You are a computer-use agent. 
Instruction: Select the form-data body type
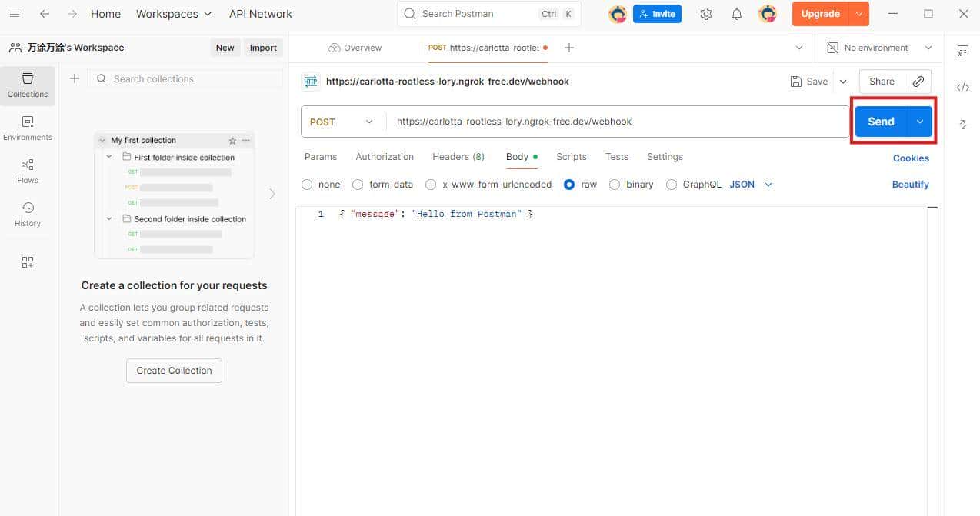tap(358, 184)
